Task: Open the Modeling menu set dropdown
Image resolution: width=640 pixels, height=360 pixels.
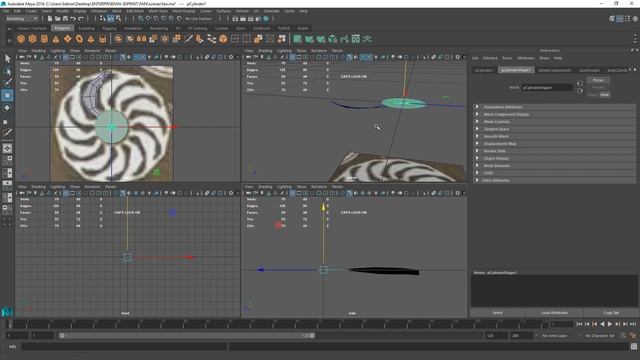Action: (x=22, y=18)
